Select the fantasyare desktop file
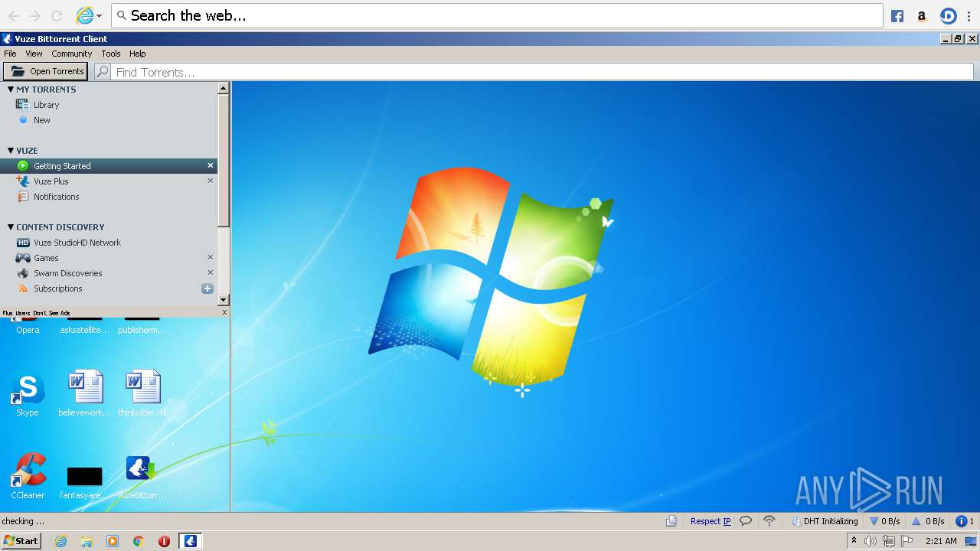Screen dimensions: 980x551 84,482
